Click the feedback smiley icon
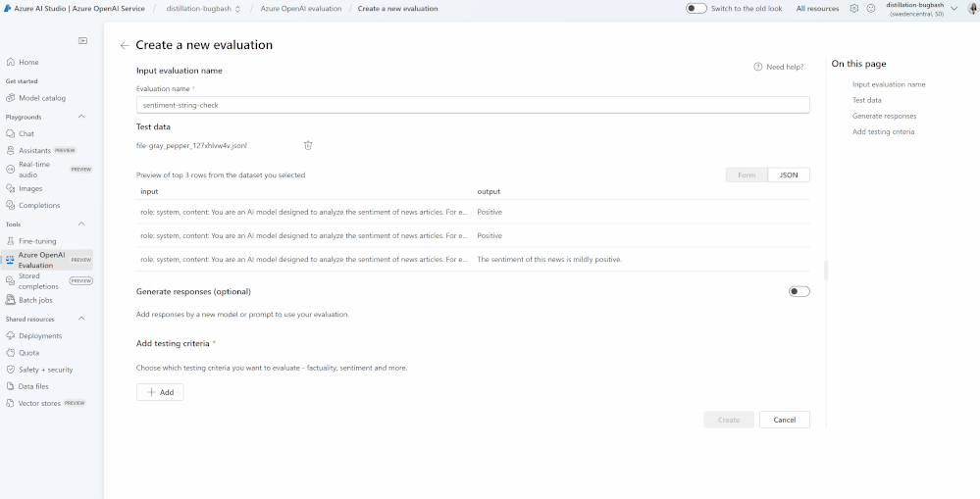This screenshot has height=499, width=980. click(x=871, y=9)
